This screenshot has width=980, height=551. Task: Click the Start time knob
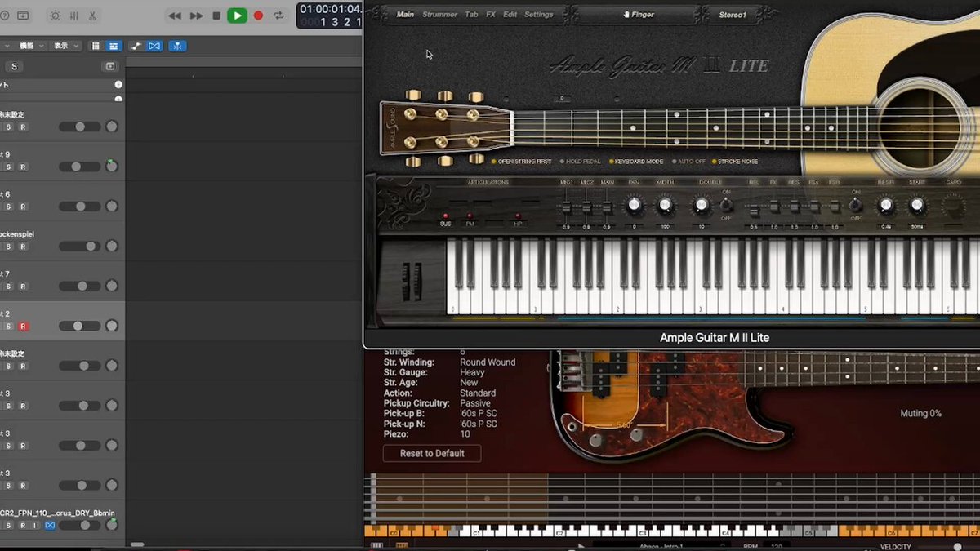(917, 206)
